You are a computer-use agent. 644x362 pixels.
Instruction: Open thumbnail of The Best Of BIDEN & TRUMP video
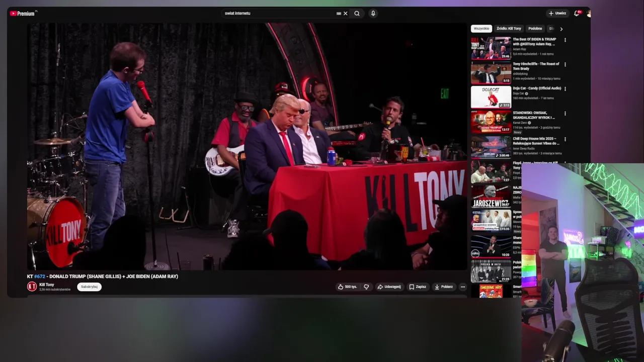[x=491, y=48]
